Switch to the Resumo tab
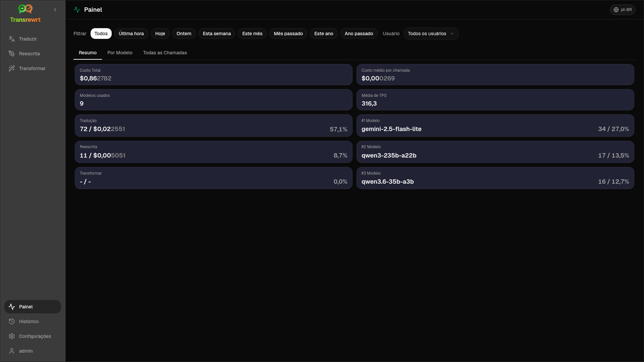The width and height of the screenshot is (644, 362). pos(88,53)
